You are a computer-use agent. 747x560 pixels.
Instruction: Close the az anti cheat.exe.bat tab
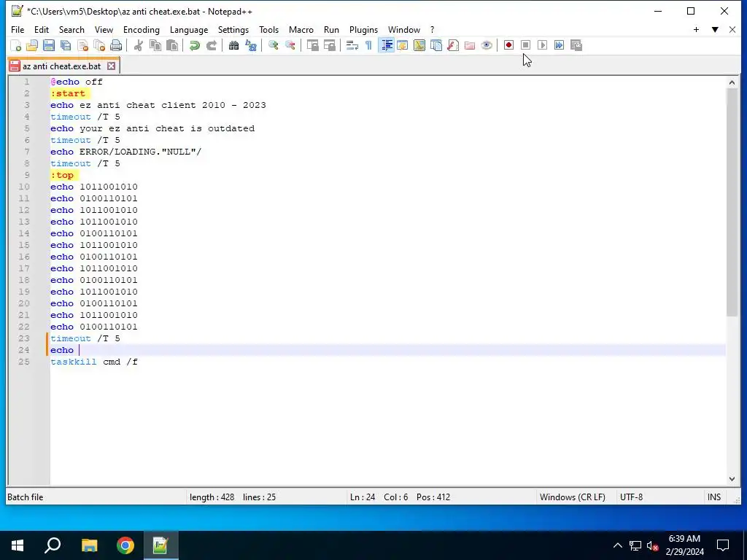[111, 66]
